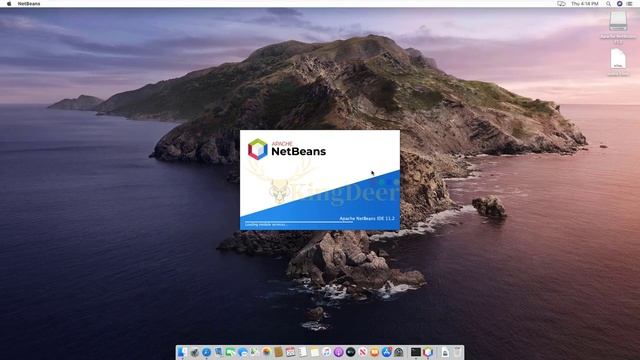Open Notification Center list icon
Viewport: 640px width, 360px height.
click(630, 4)
